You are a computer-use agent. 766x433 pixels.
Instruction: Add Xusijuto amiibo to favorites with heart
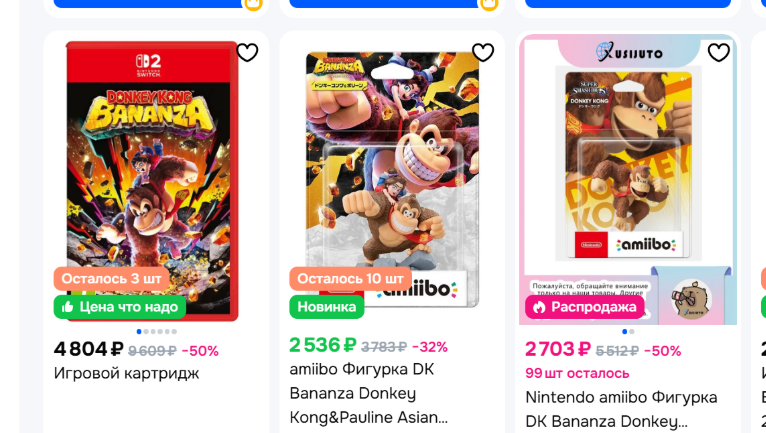tap(719, 52)
